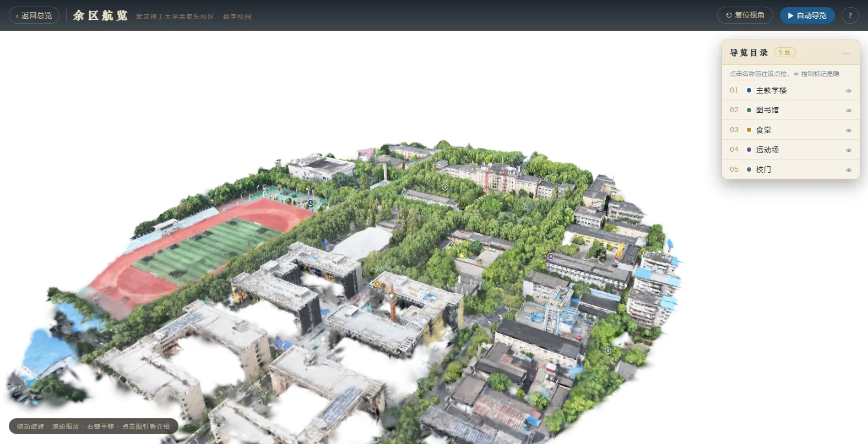The height and width of the screenshot is (444, 868).
Task: Click the 5 处 count badge
Action: click(x=784, y=53)
